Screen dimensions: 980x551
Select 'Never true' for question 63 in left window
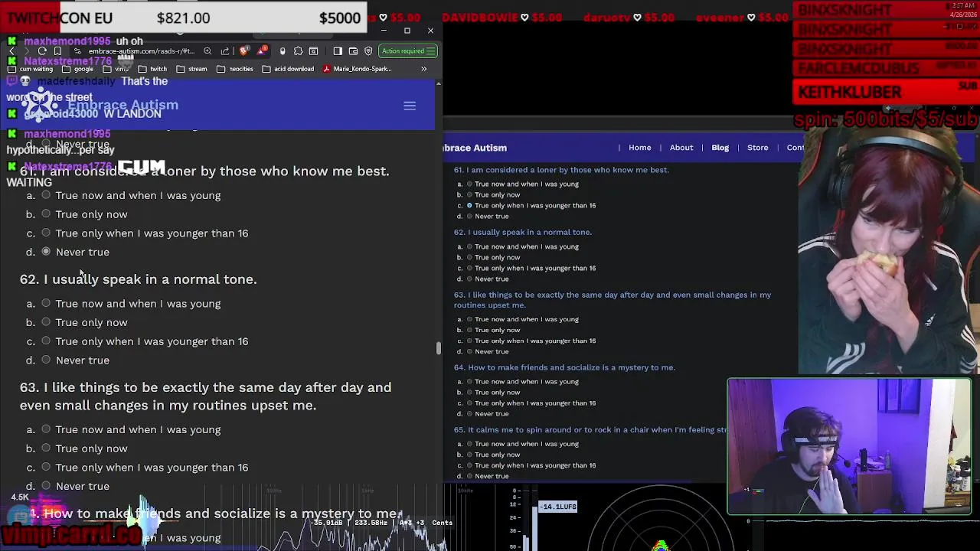46,486
